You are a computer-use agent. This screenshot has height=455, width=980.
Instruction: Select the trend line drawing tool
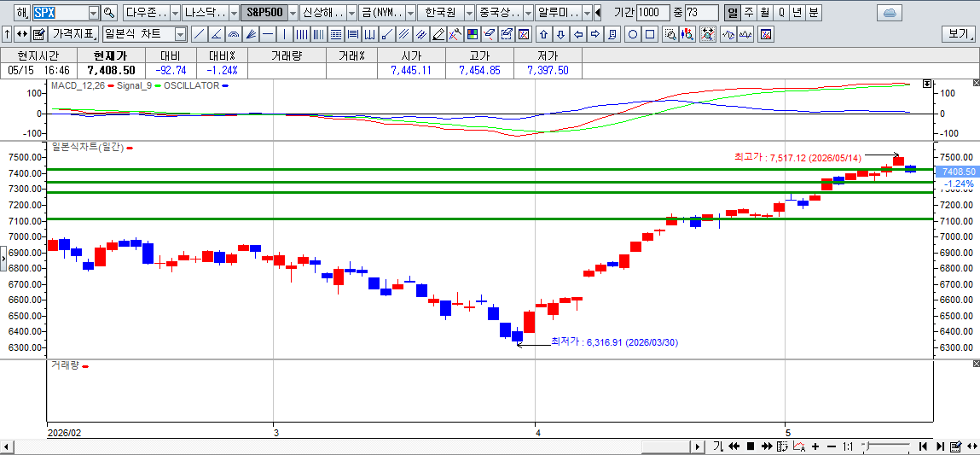pyautogui.click(x=200, y=34)
